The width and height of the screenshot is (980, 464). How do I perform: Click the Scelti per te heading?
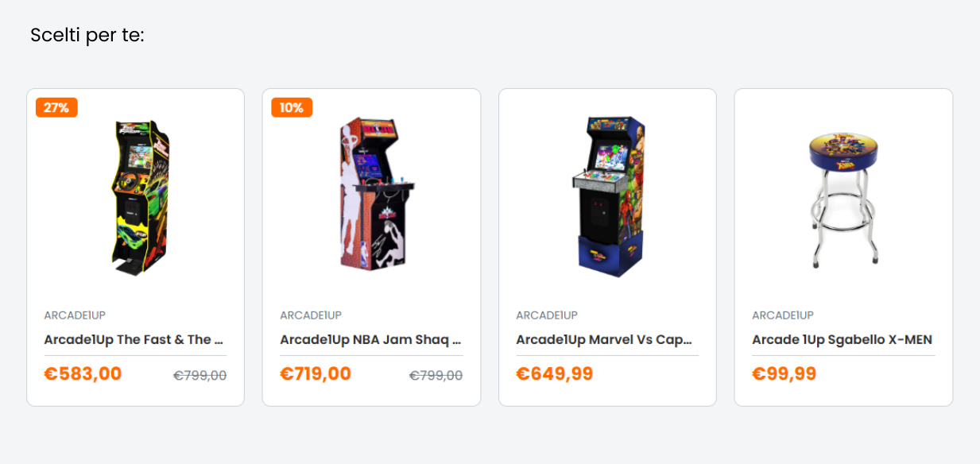[x=87, y=36]
